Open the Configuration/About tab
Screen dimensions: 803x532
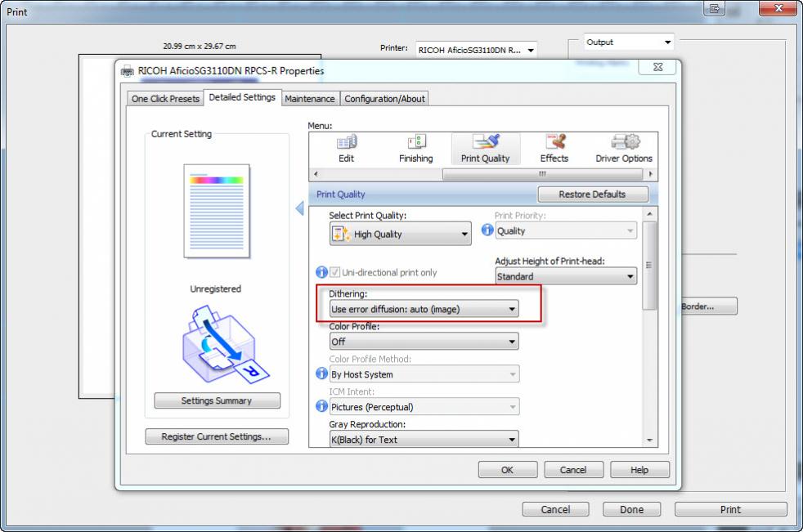point(384,99)
